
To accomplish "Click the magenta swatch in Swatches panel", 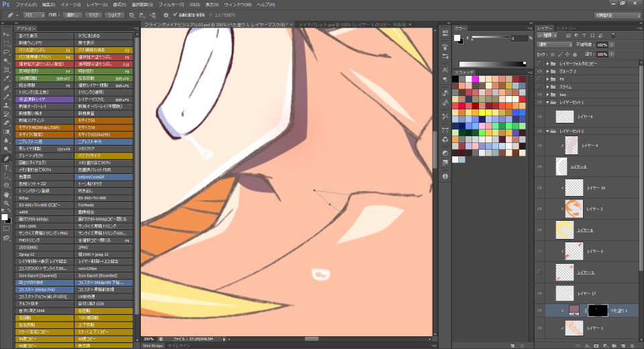I will pos(475,79).
